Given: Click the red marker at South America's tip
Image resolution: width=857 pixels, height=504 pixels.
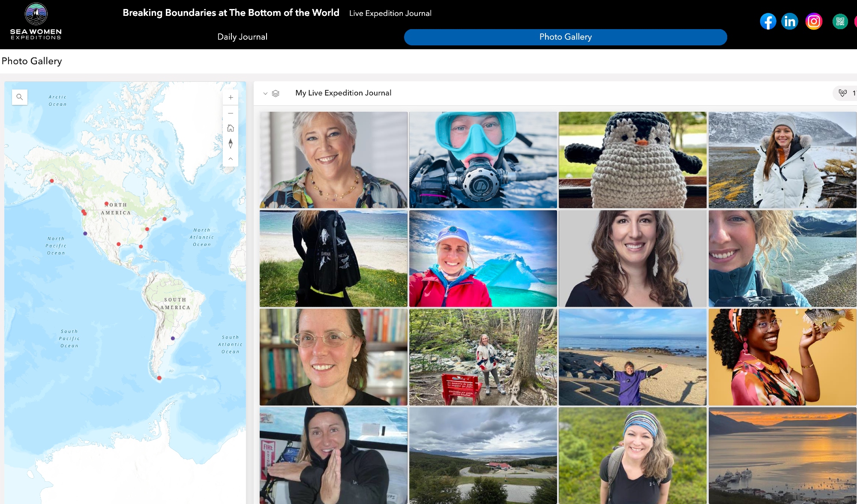Looking at the screenshot, I should click(x=159, y=378).
